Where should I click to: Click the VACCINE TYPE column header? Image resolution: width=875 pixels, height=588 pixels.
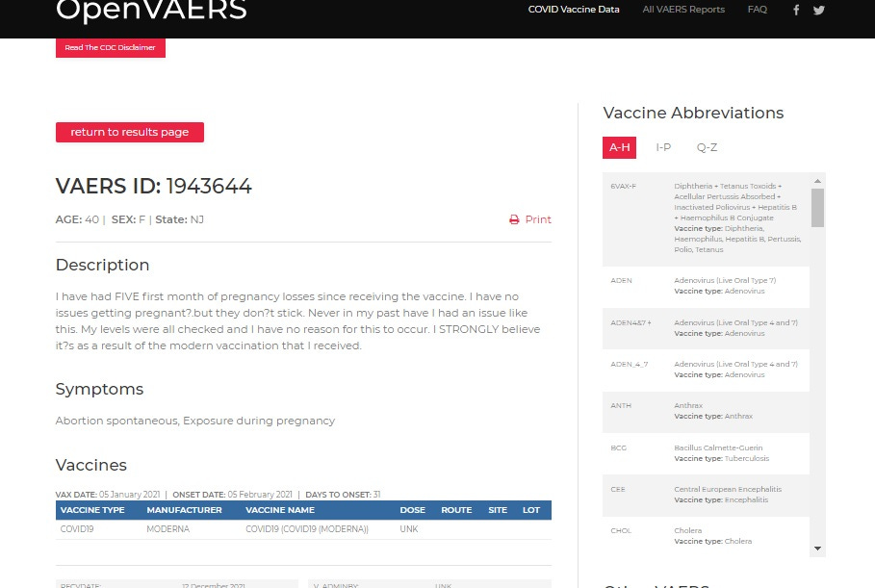pyautogui.click(x=92, y=510)
